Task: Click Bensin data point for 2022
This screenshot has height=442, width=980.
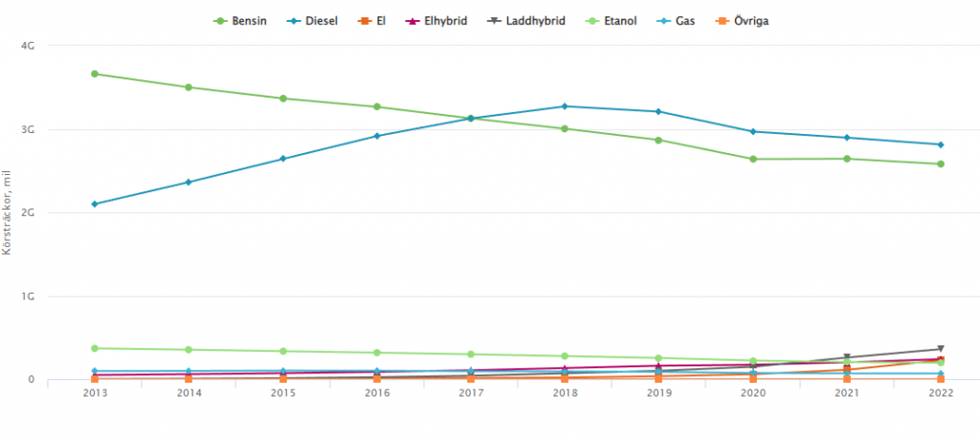Action: tap(941, 164)
